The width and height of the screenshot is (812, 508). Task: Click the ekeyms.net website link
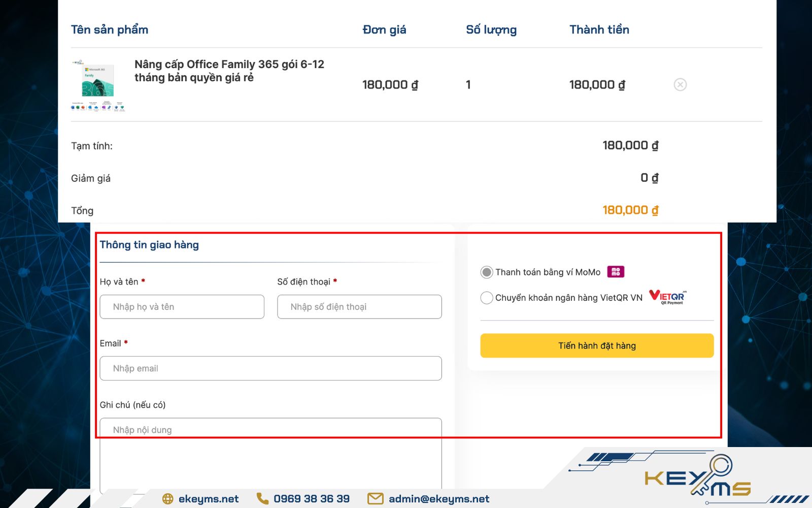point(209,499)
